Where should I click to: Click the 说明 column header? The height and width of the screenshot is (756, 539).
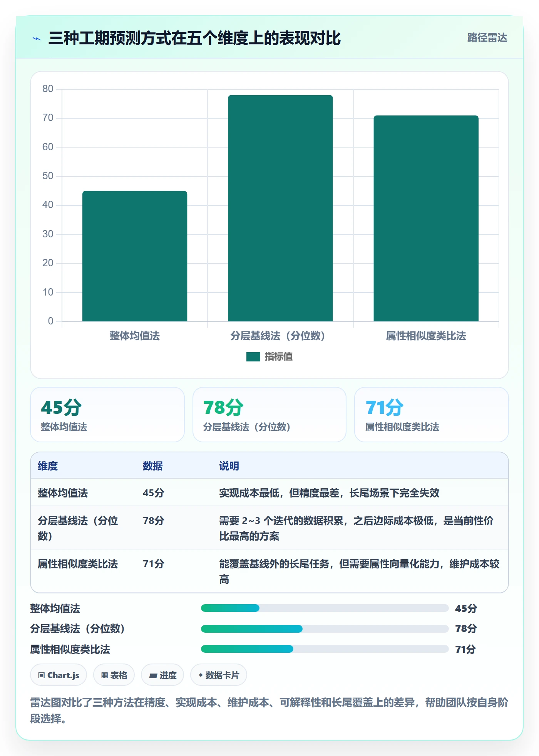[229, 466]
